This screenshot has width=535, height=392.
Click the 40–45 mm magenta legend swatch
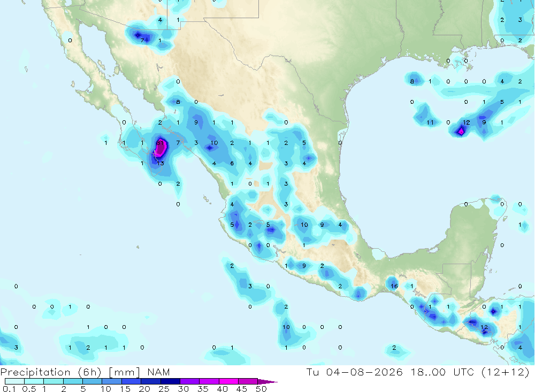pyautogui.click(x=228, y=381)
